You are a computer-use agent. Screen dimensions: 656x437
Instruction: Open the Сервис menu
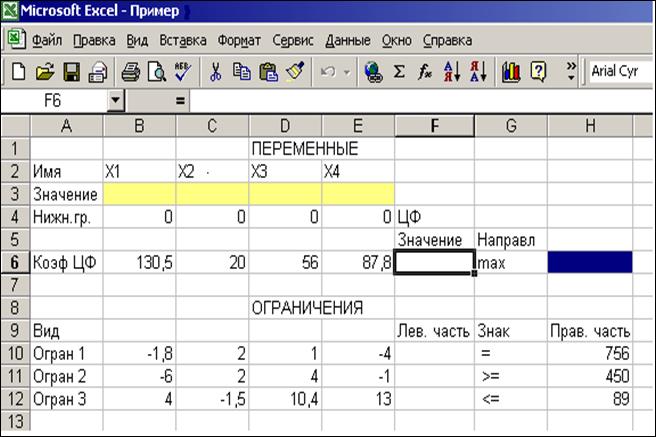click(x=293, y=40)
